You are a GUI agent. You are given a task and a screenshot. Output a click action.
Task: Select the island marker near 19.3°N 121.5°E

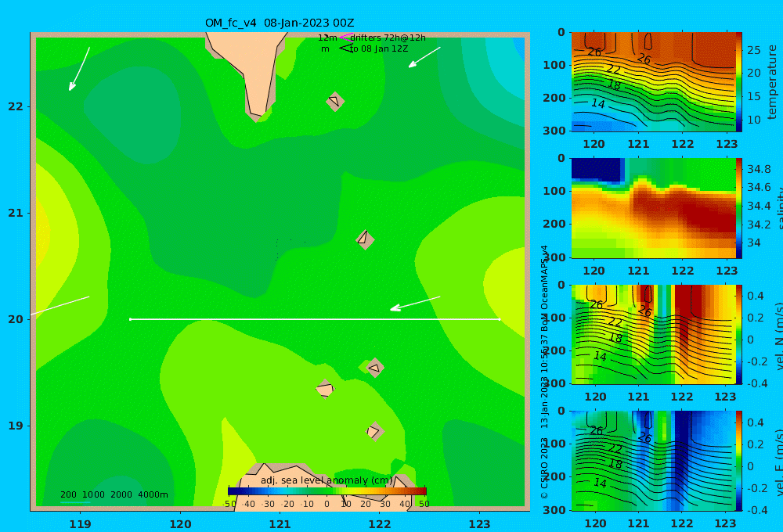click(325, 389)
